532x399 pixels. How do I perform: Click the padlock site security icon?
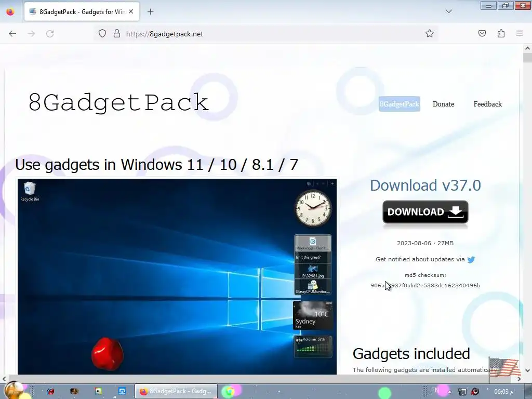click(117, 34)
